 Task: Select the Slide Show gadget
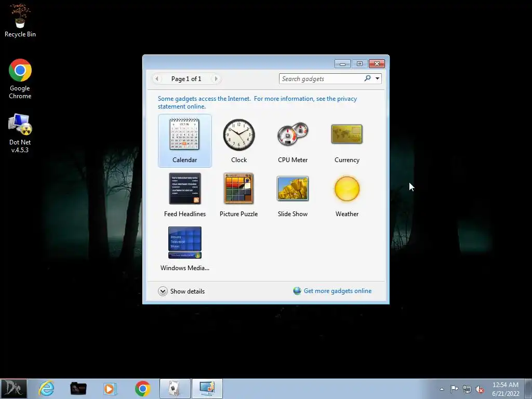[292, 189]
